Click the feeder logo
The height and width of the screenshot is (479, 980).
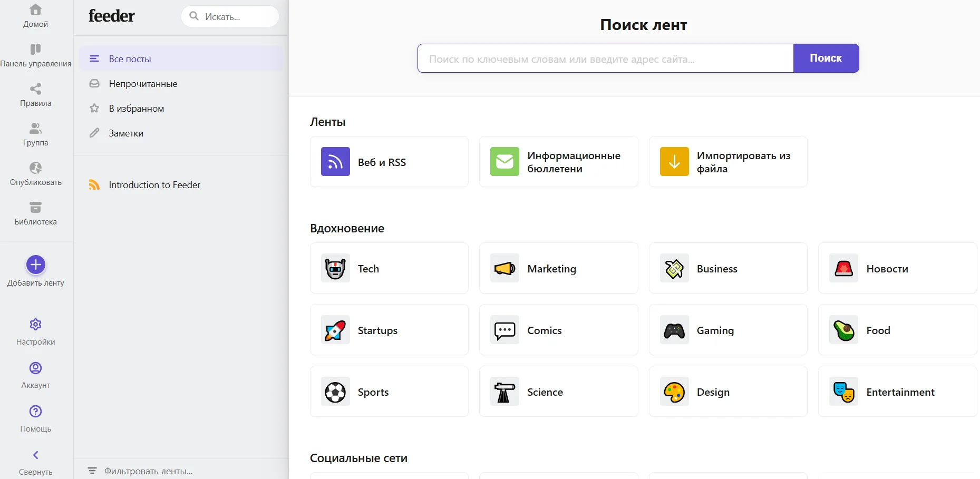click(x=112, y=16)
